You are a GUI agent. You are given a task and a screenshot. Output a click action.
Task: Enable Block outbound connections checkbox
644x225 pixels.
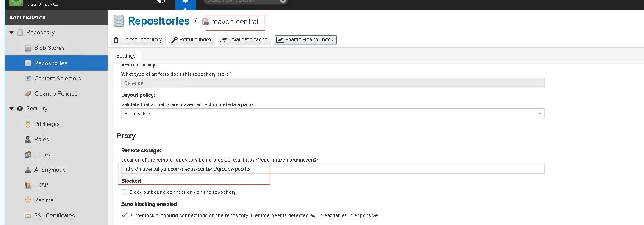point(124,192)
